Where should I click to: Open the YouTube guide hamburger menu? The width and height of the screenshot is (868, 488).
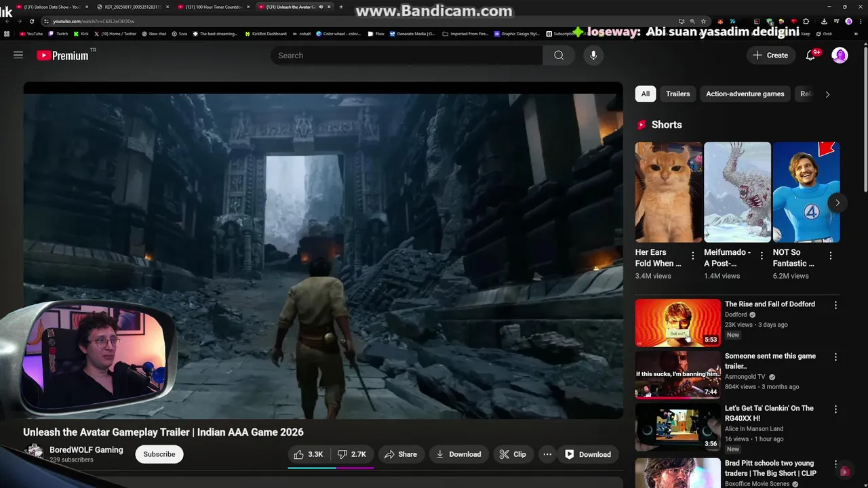(18, 55)
